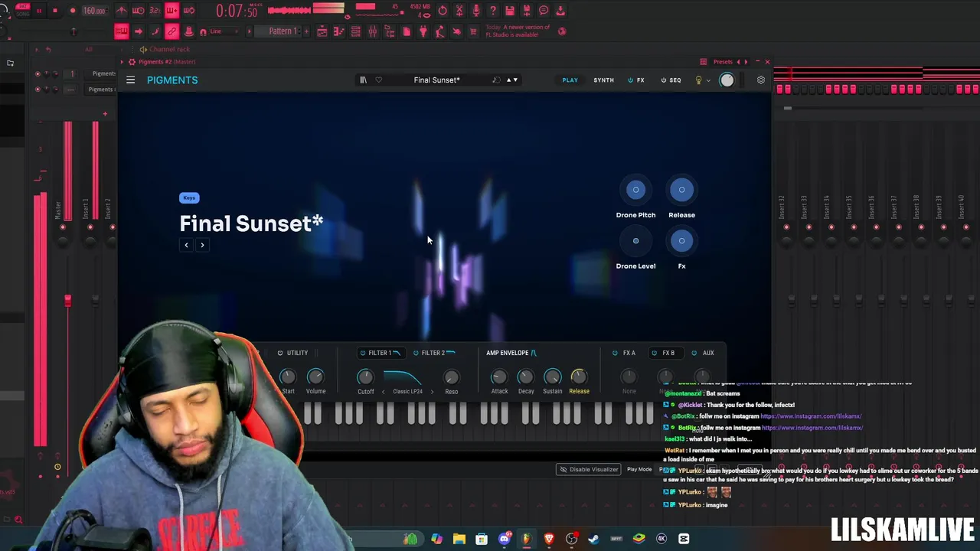The image size is (980, 551).
Task: Click the save project floppy icon
Action: [x=510, y=11]
